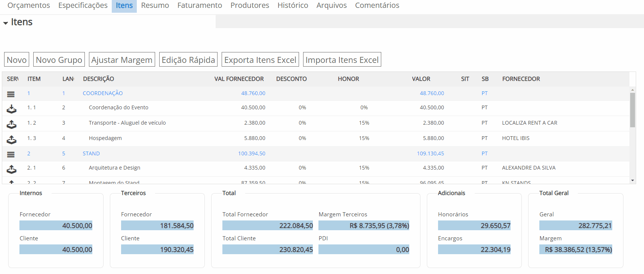The width and height of the screenshot is (644, 274).
Task: Click the FORNECEDOR column header
Action: click(x=521, y=79)
